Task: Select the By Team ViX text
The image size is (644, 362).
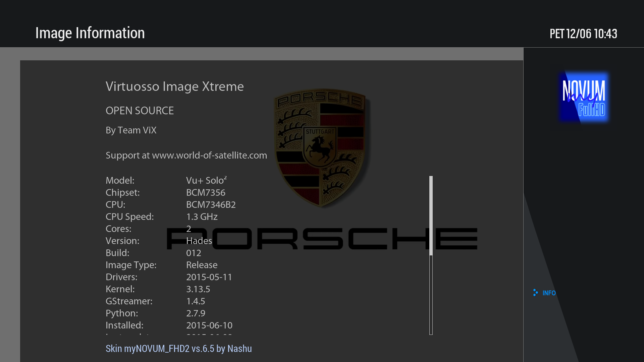Action: click(x=131, y=130)
